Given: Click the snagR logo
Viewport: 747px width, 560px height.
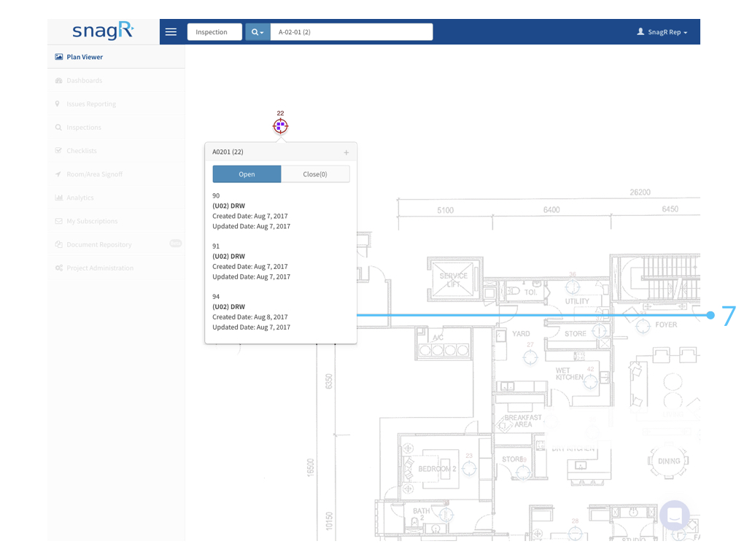Looking at the screenshot, I should click(103, 31).
